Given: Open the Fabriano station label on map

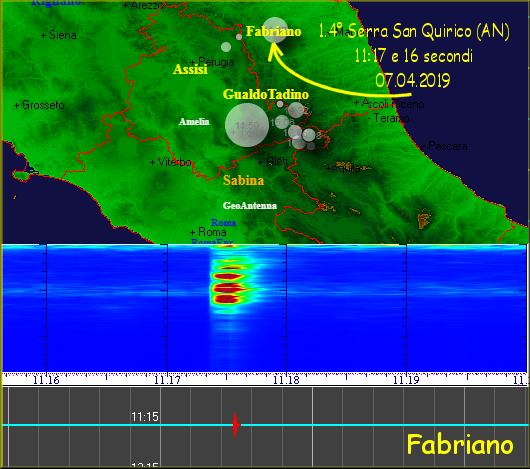Looking at the screenshot, I should coord(273,31).
